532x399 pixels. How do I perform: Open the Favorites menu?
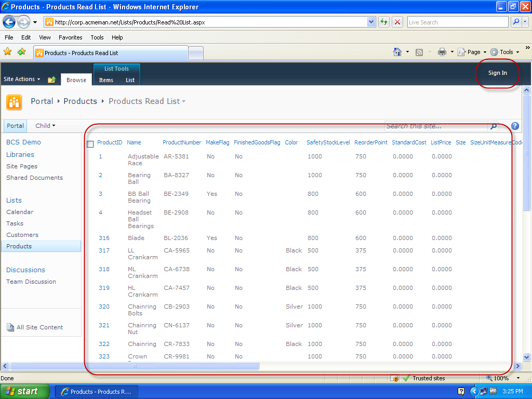tap(70, 37)
